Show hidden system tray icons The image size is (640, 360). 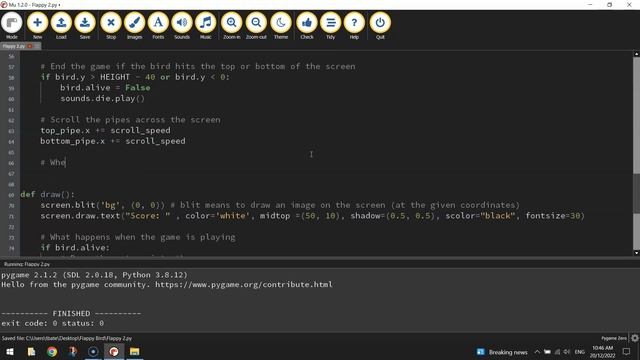click(x=537, y=352)
